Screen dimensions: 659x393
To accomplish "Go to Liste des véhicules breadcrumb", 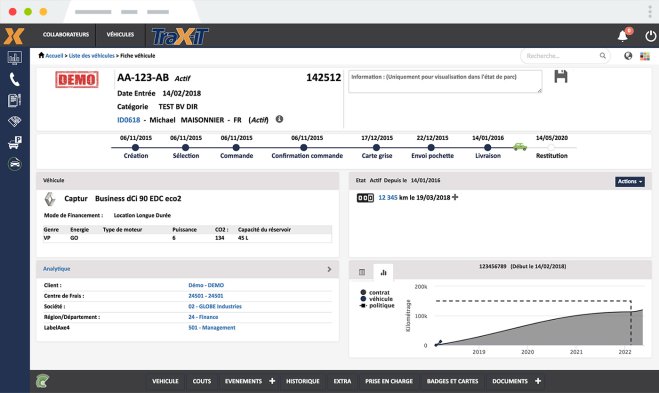I will 92,55.
